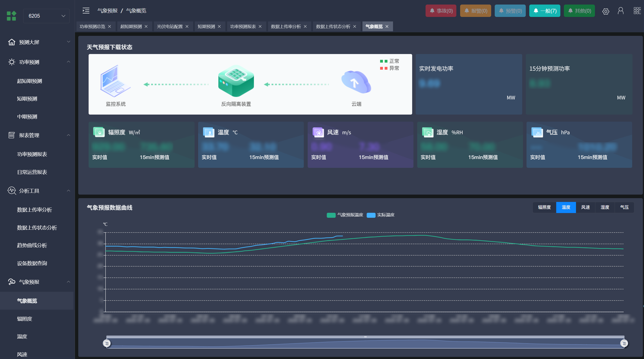644x359 pixels.
Task: Click the sun icon beside 功率预测
Action: point(11,62)
